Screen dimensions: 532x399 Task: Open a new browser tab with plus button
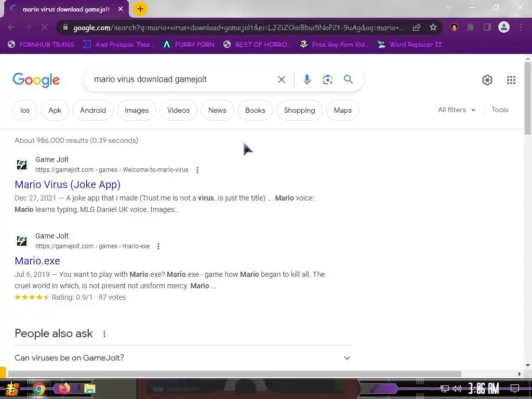click(140, 9)
